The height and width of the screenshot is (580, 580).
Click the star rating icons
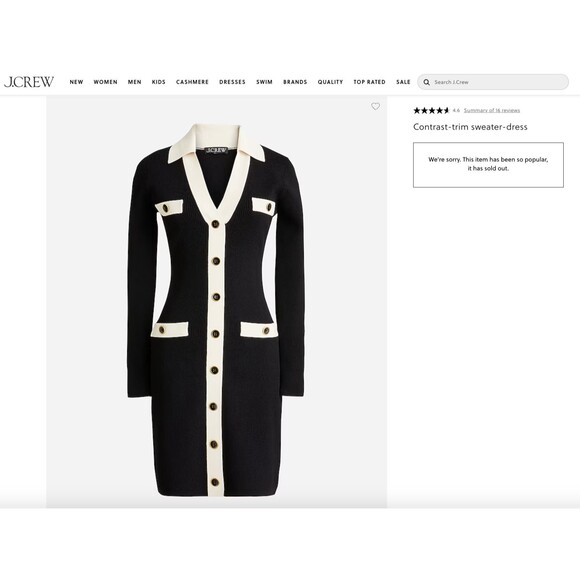431,110
